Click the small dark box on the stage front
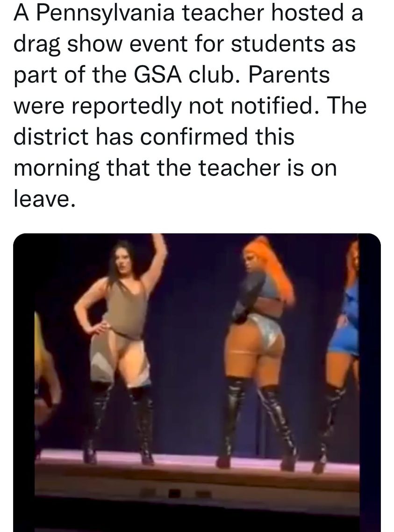 pos(174,493)
